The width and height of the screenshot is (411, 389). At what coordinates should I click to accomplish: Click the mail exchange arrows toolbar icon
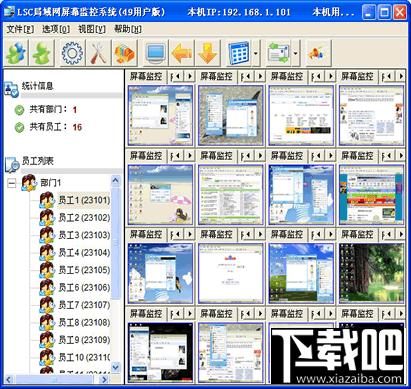[x=278, y=53]
